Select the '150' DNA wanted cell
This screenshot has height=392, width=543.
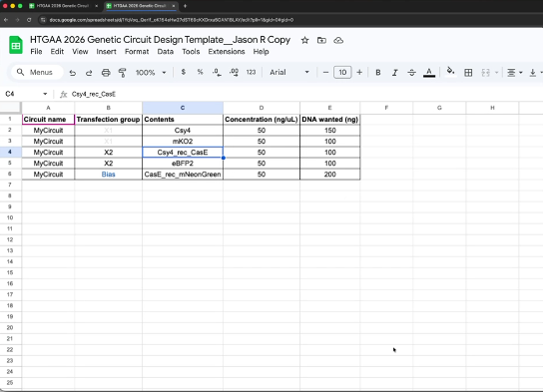pyautogui.click(x=330, y=131)
